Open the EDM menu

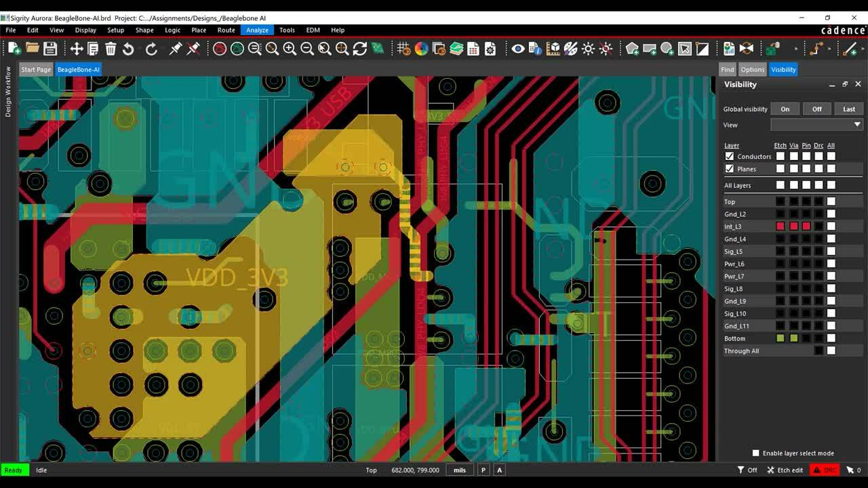pos(313,30)
